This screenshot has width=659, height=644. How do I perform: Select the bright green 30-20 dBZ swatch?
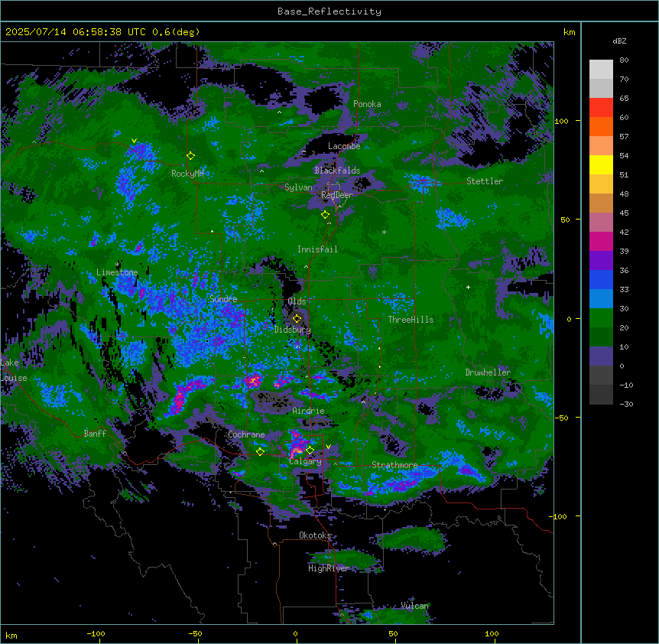tap(601, 318)
